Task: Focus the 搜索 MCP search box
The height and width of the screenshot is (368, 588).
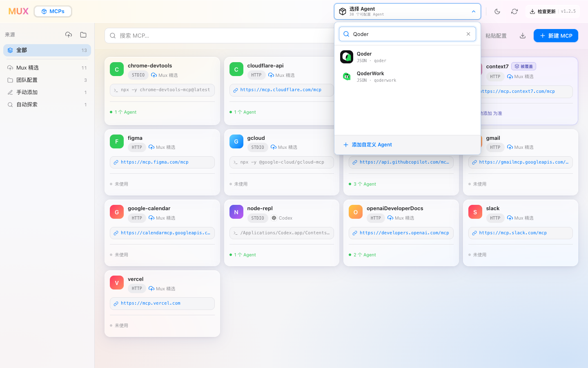Action: coord(220,36)
